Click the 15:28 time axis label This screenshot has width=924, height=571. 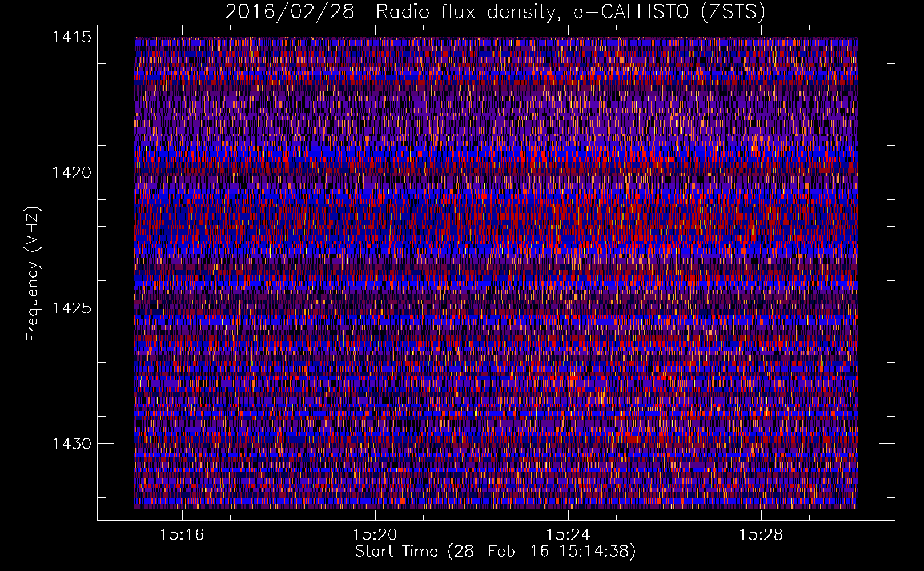[761, 535]
